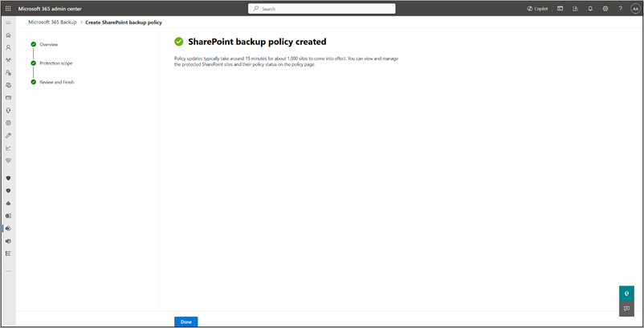Open Copilot in the top bar

pos(537,9)
